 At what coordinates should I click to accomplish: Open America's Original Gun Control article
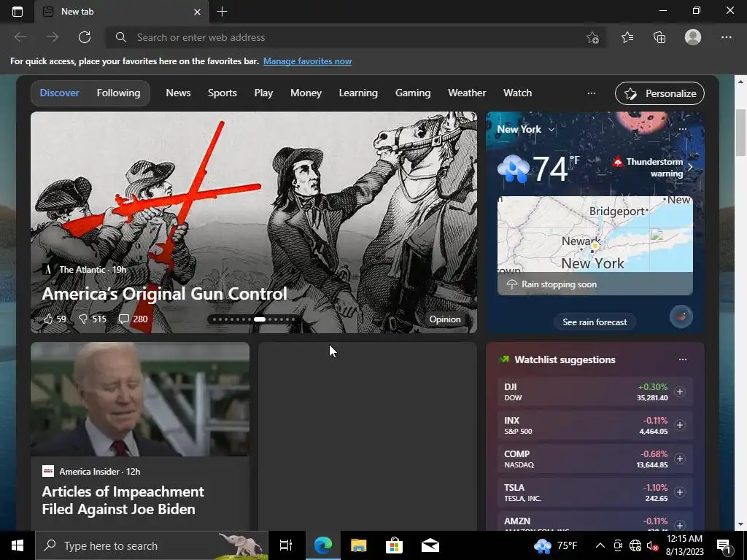pos(164,294)
